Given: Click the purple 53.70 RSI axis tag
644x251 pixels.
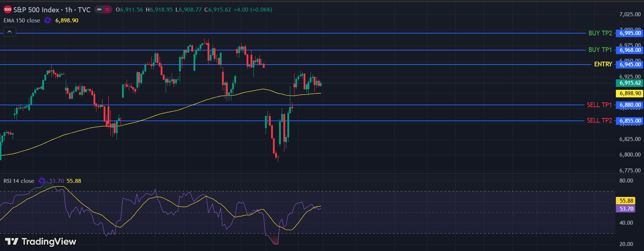Looking at the screenshot, I should (626, 209).
